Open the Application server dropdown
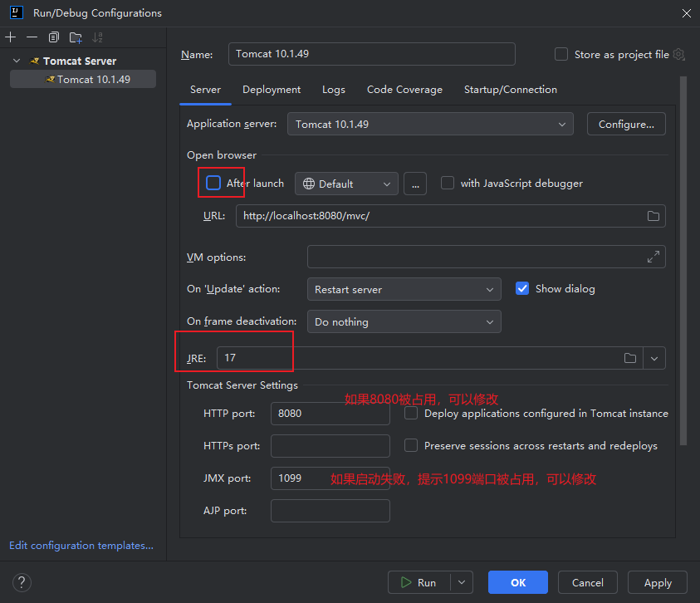Viewport: 700px width, 603px height. [x=430, y=124]
